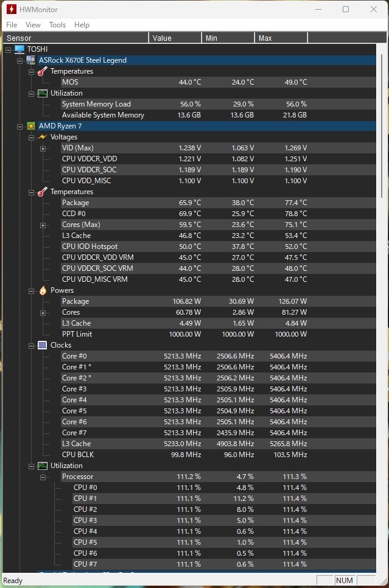Select the CPU VDD_MISC VRM row
Screen dimensions: 389x588
tap(219, 279)
